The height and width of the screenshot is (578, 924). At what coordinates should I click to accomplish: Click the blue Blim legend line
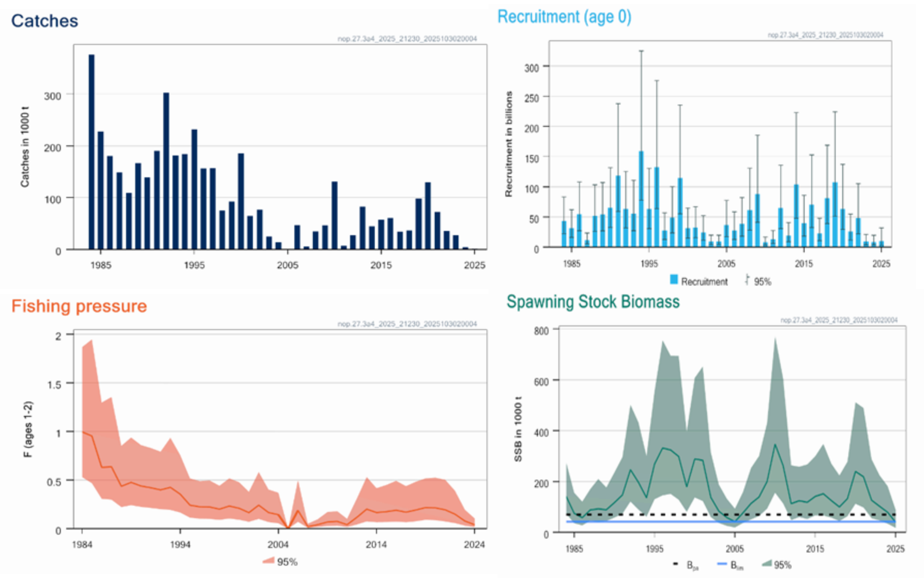(722, 564)
